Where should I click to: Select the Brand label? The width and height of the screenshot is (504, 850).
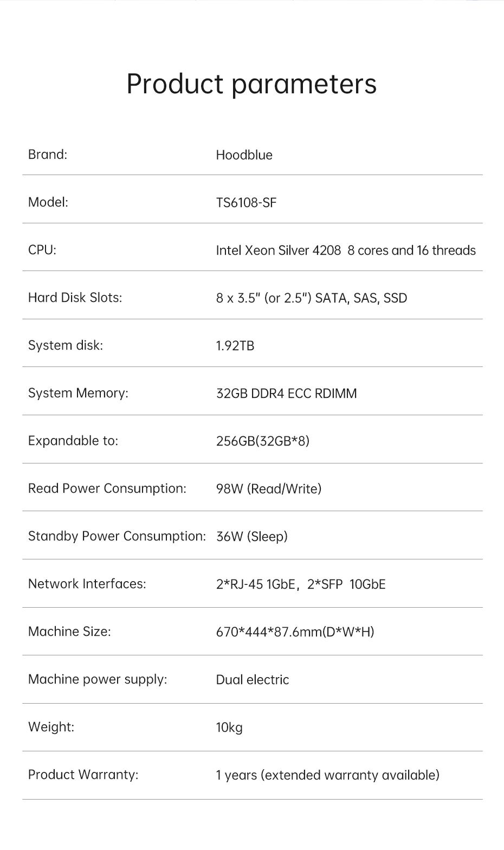(48, 154)
